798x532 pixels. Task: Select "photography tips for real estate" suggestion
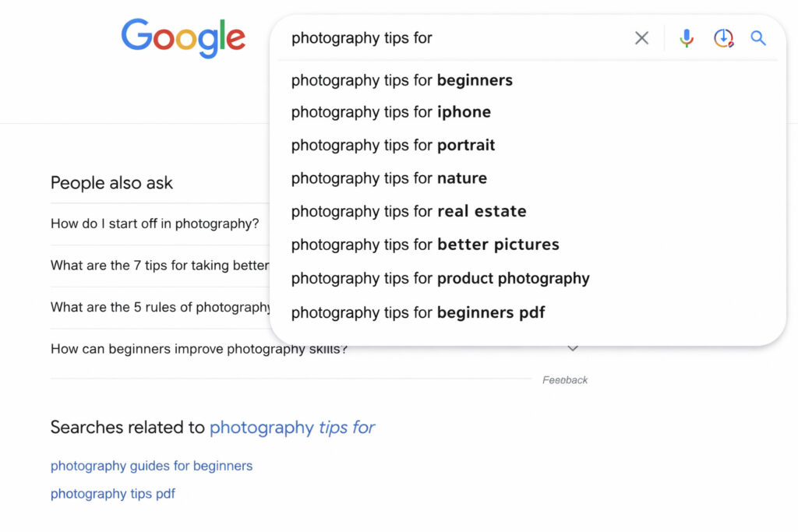pyautogui.click(x=408, y=211)
